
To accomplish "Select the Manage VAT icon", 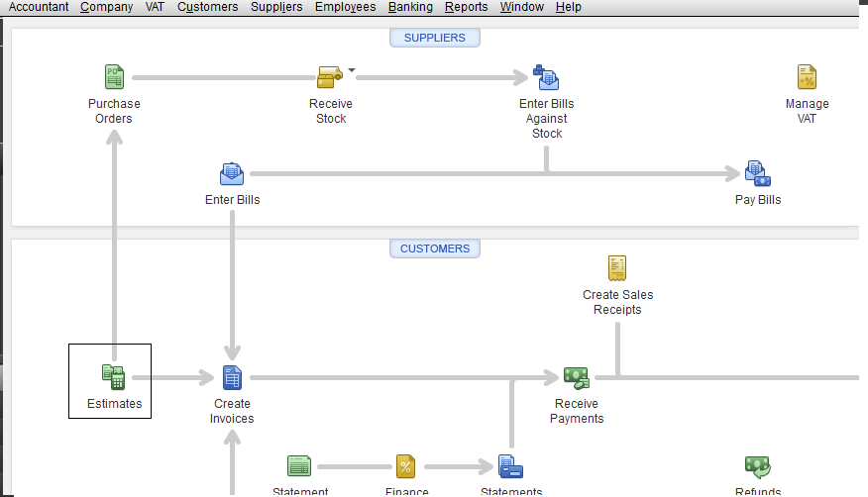I will [x=807, y=77].
